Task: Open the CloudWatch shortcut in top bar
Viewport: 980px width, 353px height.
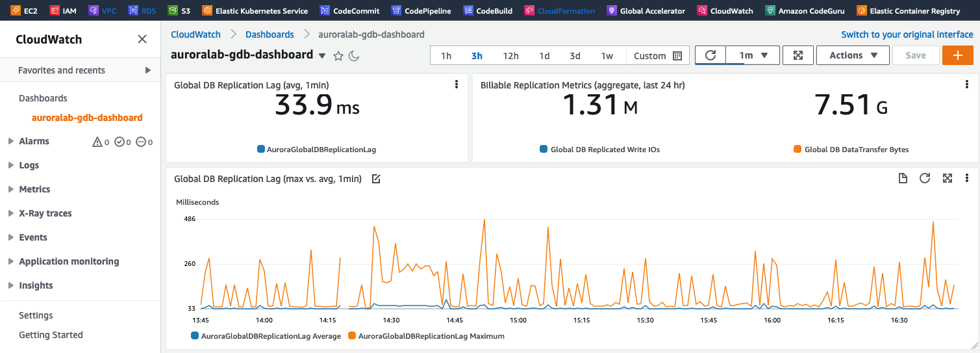Action: tap(725, 10)
